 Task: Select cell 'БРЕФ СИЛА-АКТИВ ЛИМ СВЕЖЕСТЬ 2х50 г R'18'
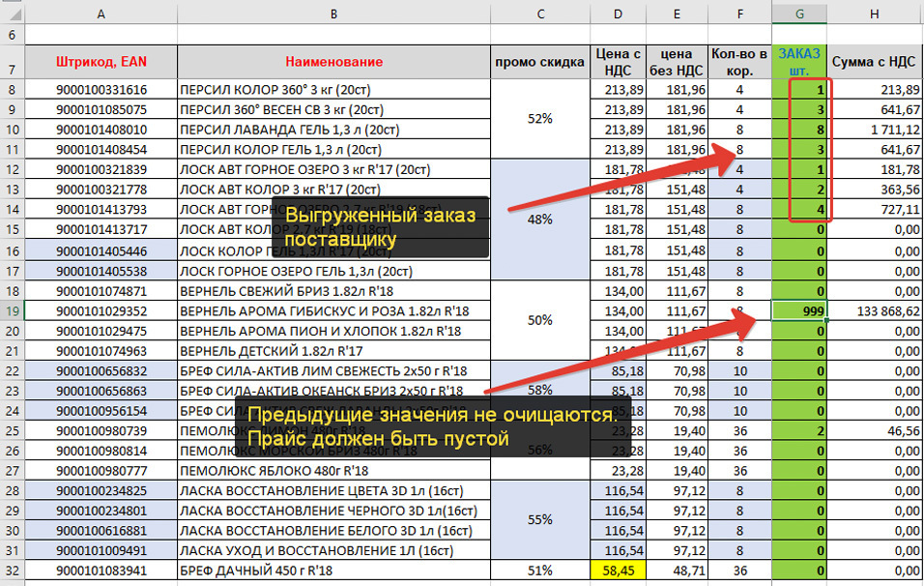[333, 370]
